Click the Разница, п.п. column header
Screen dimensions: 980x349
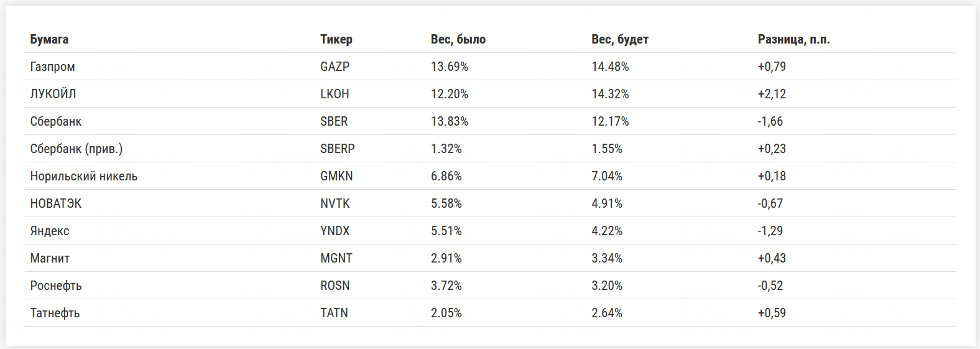click(793, 39)
